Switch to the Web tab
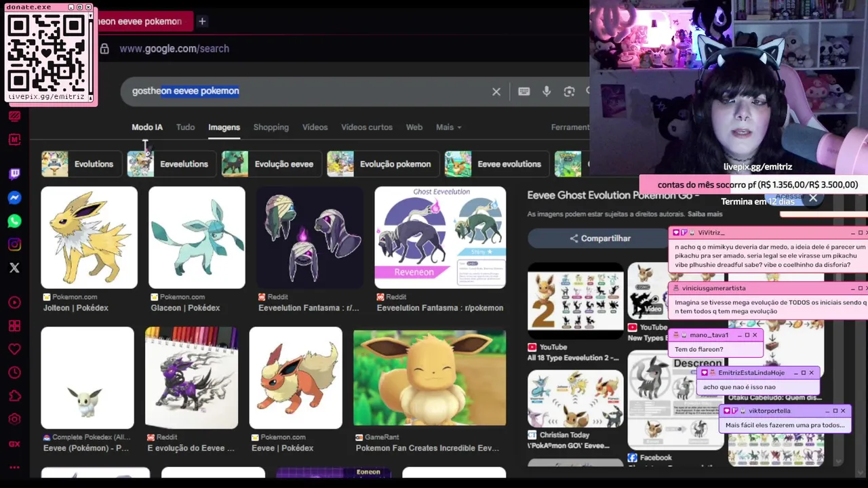 pos(414,127)
